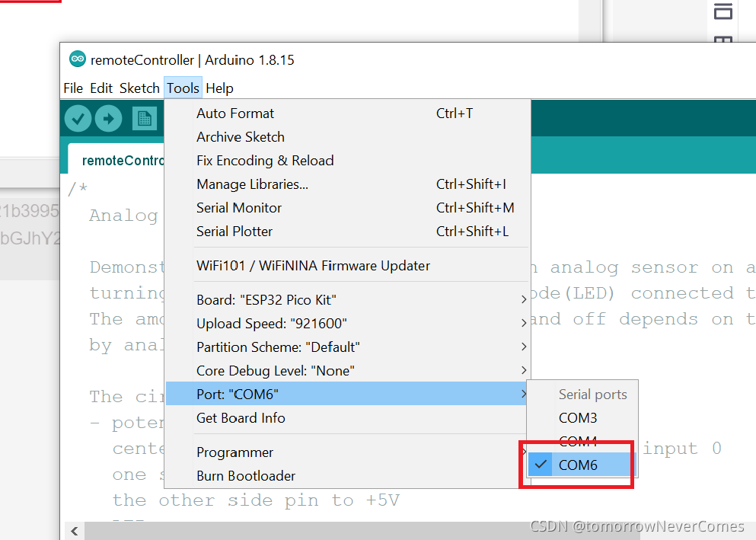Select Fix Encoding & Reload

click(x=347, y=161)
